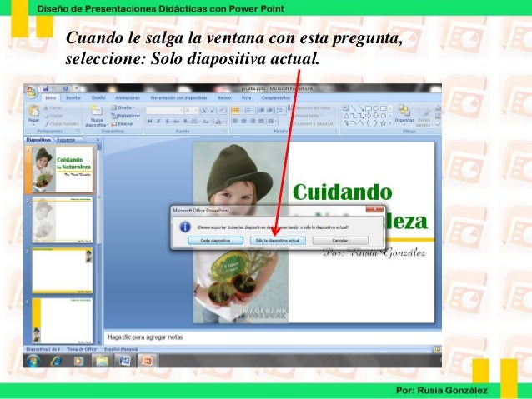Click the round Office button
Viewport: 532px width, 399px height.
(32, 92)
